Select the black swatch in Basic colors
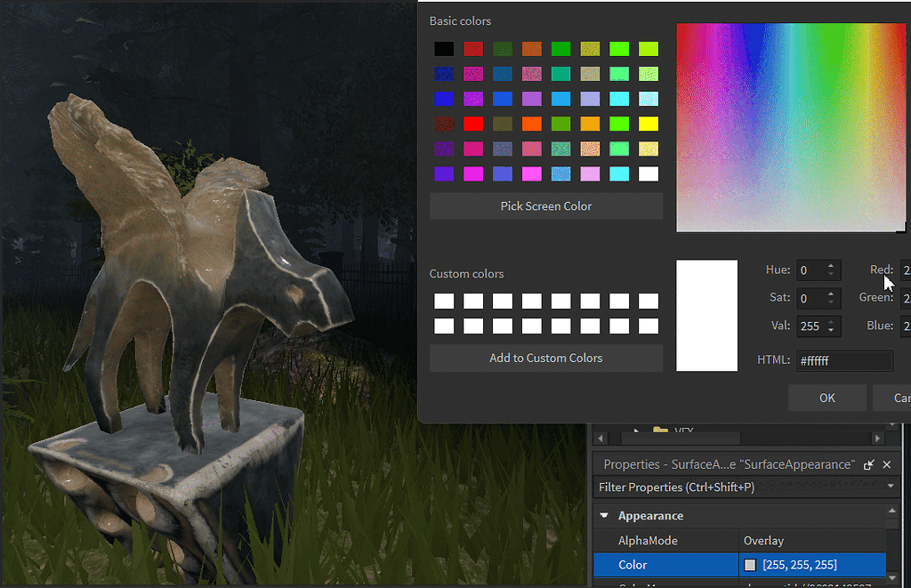 pos(444,48)
